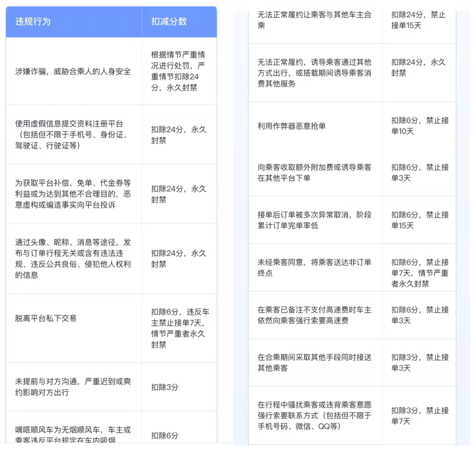The width and height of the screenshot is (476, 449).
Task: Click the 违规行为 column header
Action: pos(74,22)
